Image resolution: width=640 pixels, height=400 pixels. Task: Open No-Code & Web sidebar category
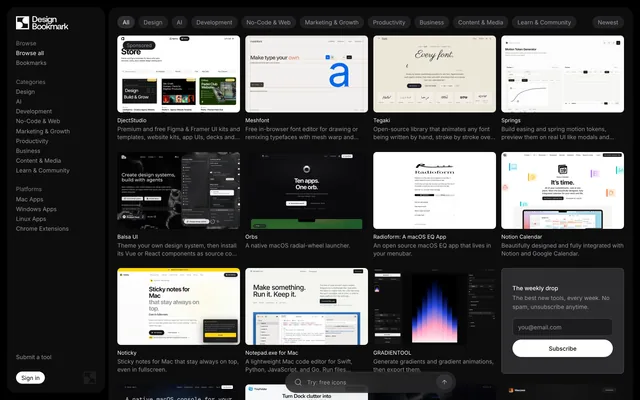pyautogui.click(x=38, y=121)
